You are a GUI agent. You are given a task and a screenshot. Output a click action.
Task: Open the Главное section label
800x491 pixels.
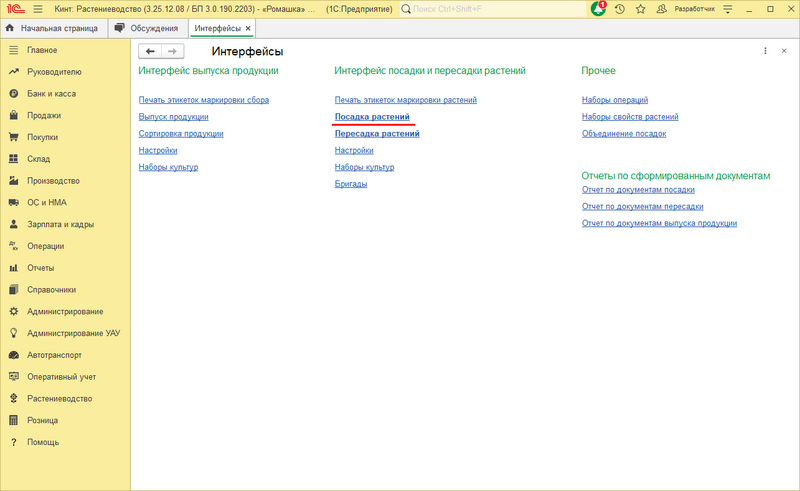[42, 50]
